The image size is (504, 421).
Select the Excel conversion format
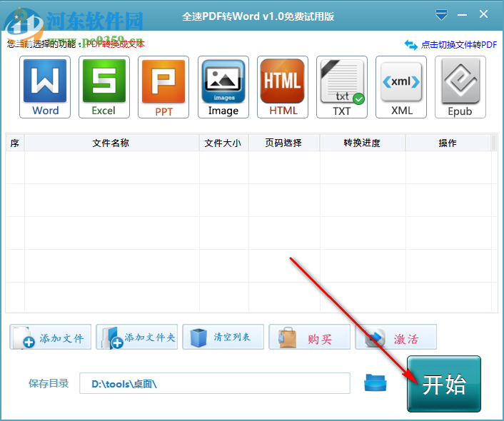coord(104,87)
